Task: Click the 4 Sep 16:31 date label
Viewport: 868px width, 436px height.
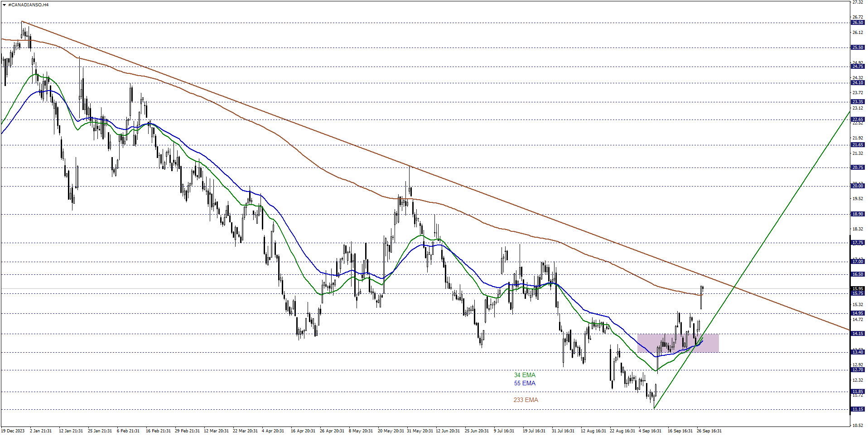Action: (x=650, y=431)
